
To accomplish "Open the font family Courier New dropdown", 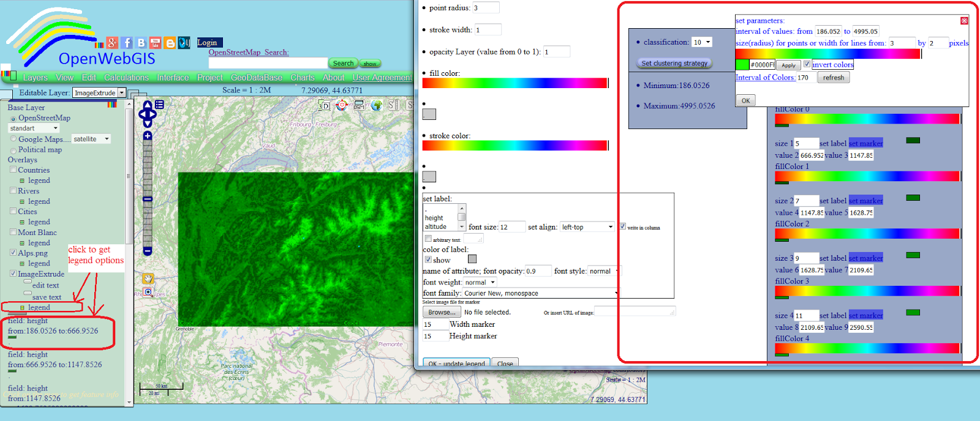I will click(541, 293).
